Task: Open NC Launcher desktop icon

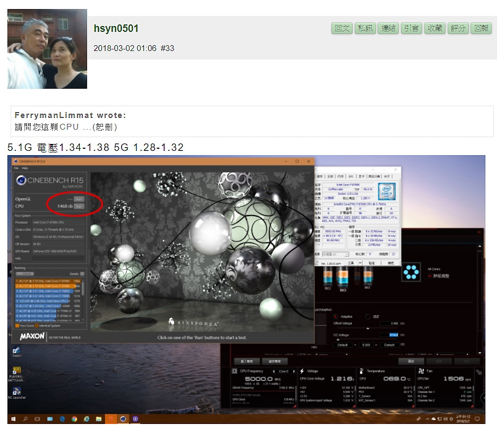Action: click(16, 393)
